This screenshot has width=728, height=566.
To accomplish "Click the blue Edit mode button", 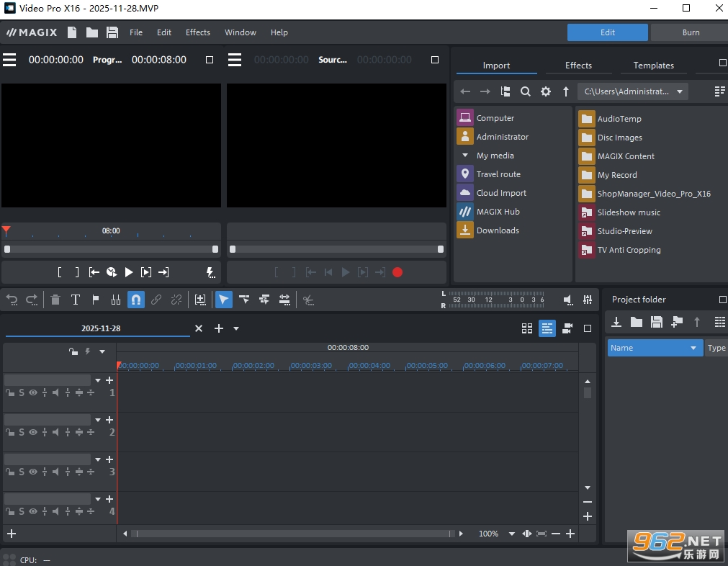I will pos(607,32).
